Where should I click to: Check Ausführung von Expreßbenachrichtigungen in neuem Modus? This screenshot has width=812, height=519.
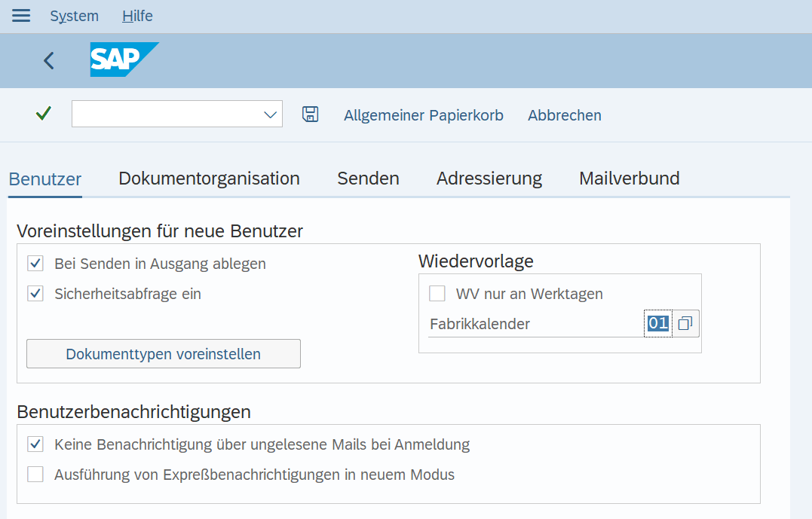[x=35, y=474]
